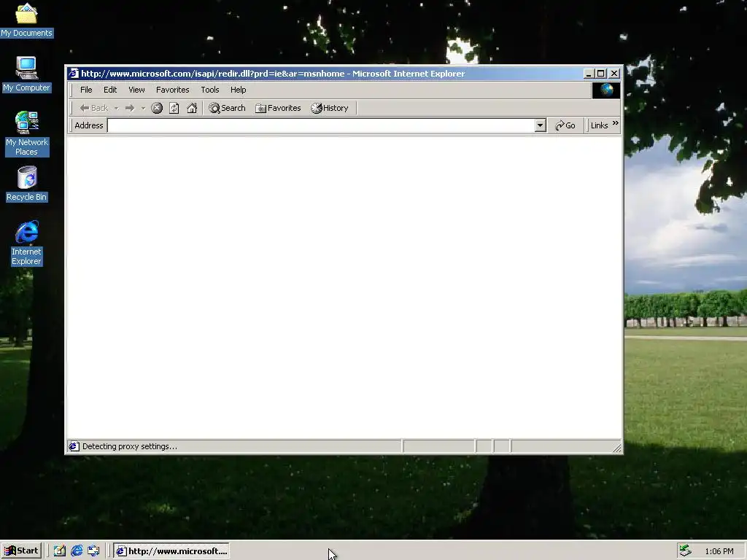Open the History pane

[330, 108]
